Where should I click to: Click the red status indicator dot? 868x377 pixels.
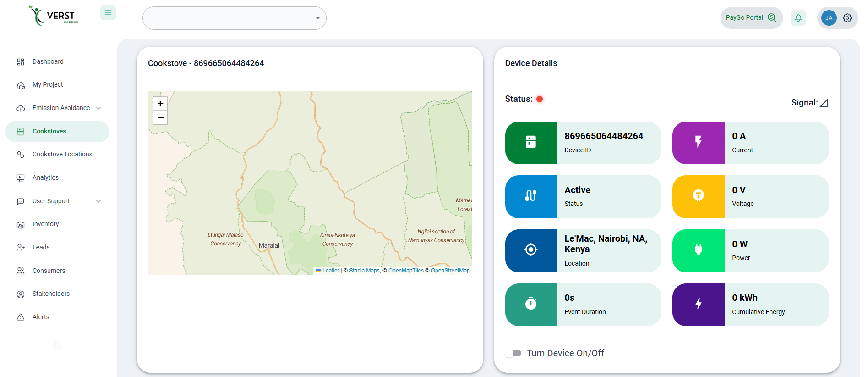(540, 99)
